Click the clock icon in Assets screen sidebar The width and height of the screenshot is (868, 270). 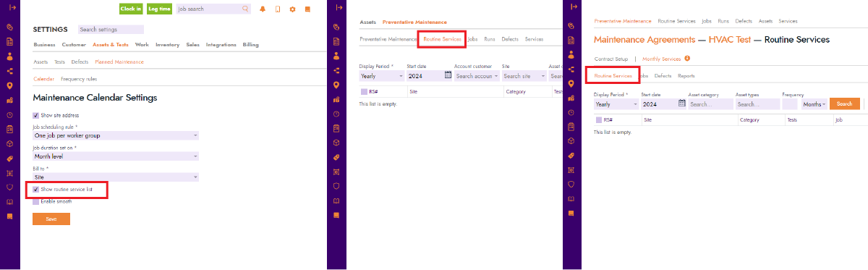tap(336, 114)
